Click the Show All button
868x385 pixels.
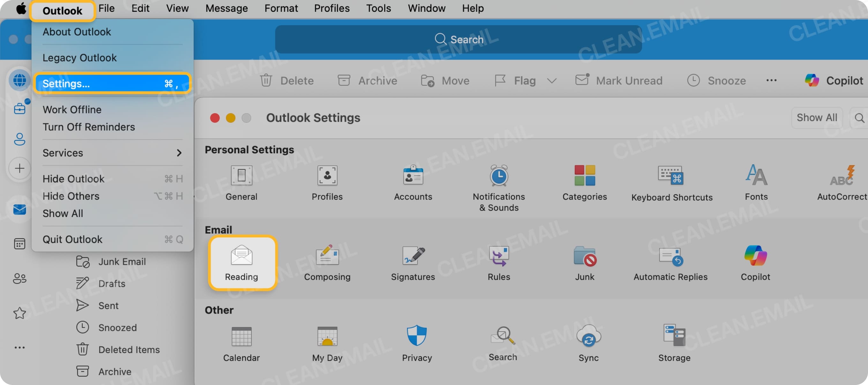click(817, 118)
